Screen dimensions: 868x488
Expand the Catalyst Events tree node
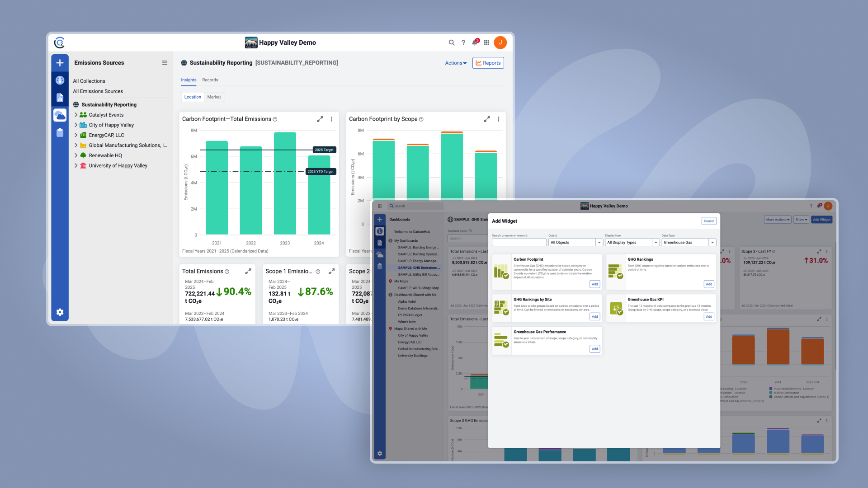pos(76,115)
